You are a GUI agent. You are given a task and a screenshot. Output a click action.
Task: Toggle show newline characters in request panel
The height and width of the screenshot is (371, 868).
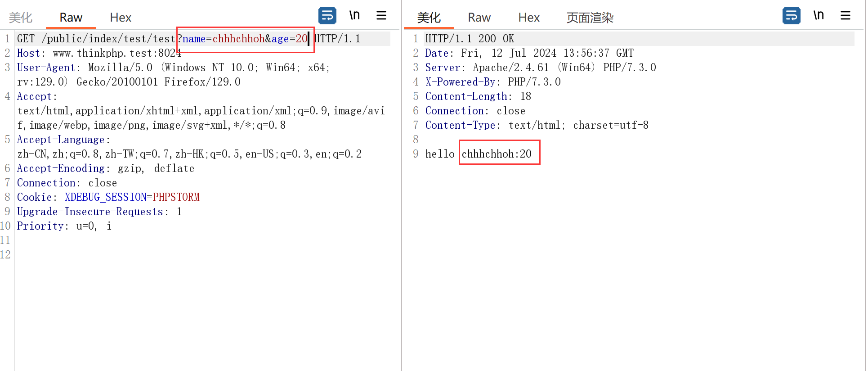click(354, 16)
